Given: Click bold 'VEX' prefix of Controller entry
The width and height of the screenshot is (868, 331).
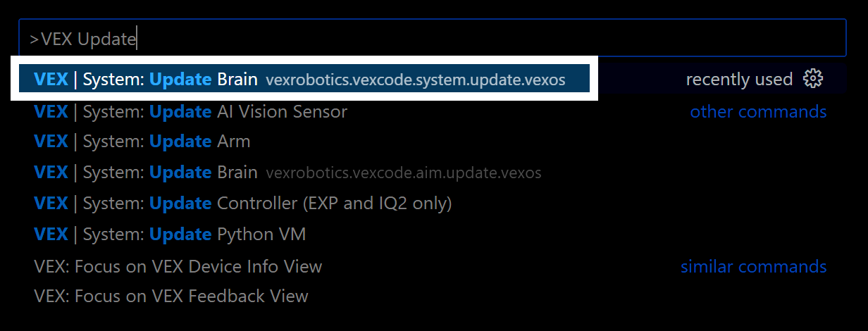Looking at the screenshot, I should [x=51, y=203].
